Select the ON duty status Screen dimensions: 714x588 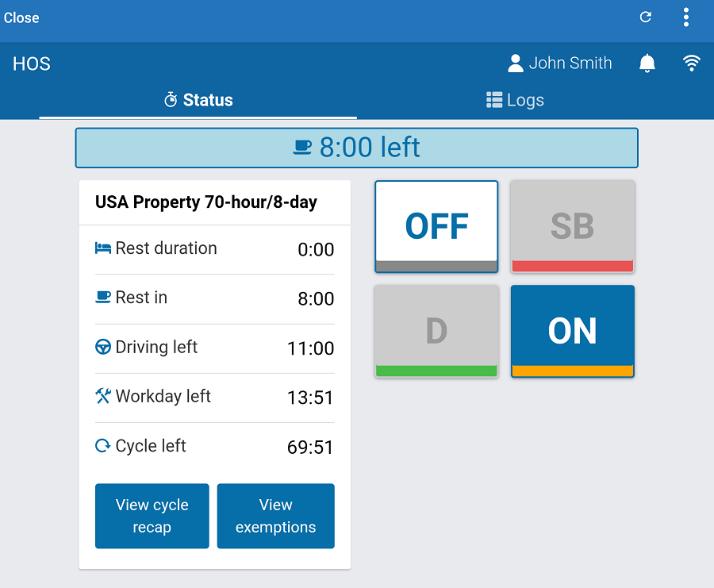pos(572,331)
